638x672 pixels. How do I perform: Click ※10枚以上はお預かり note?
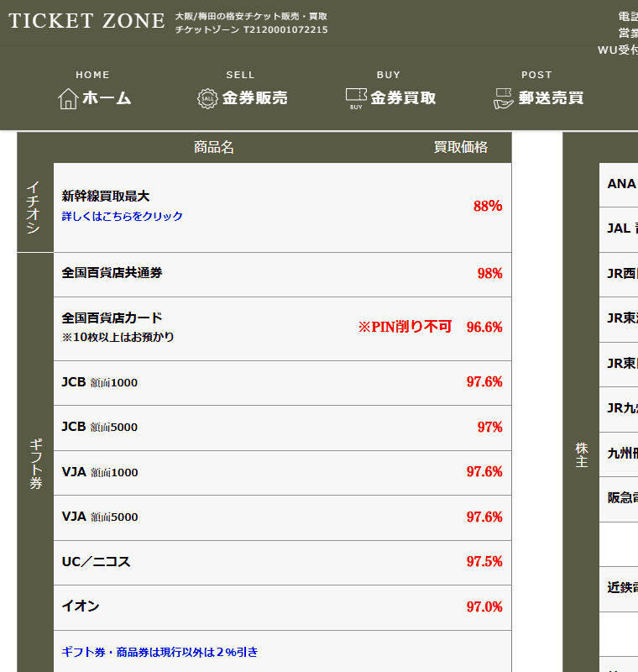pos(118,337)
